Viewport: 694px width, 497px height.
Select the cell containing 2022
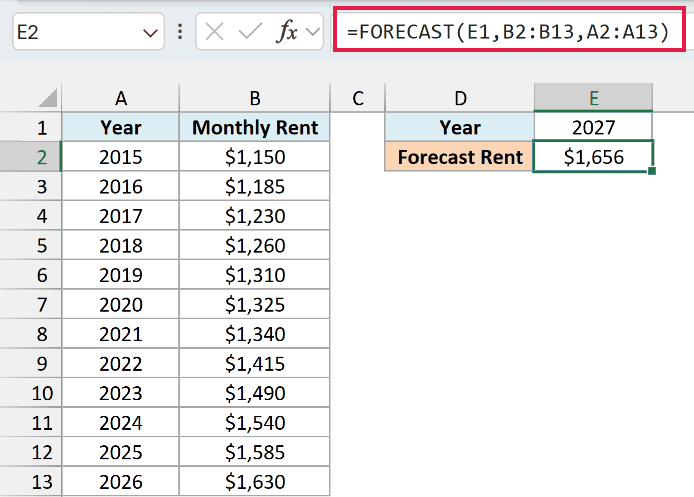coord(121,363)
